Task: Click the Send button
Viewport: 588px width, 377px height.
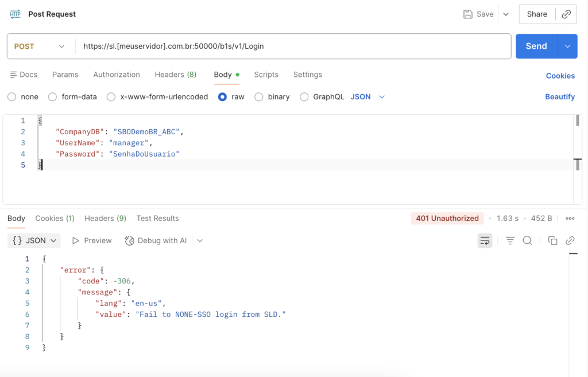Action: pyautogui.click(x=536, y=46)
